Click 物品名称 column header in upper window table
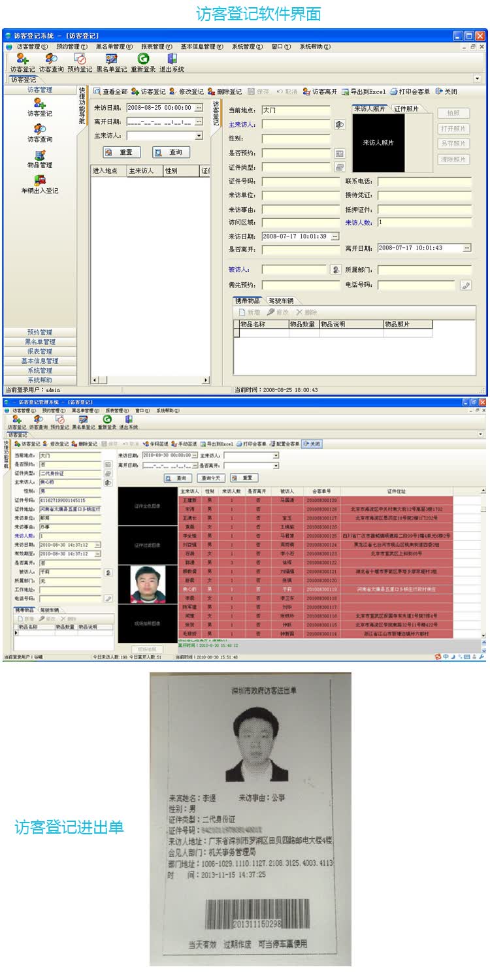The width and height of the screenshot is (490, 980). pos(264,324)
